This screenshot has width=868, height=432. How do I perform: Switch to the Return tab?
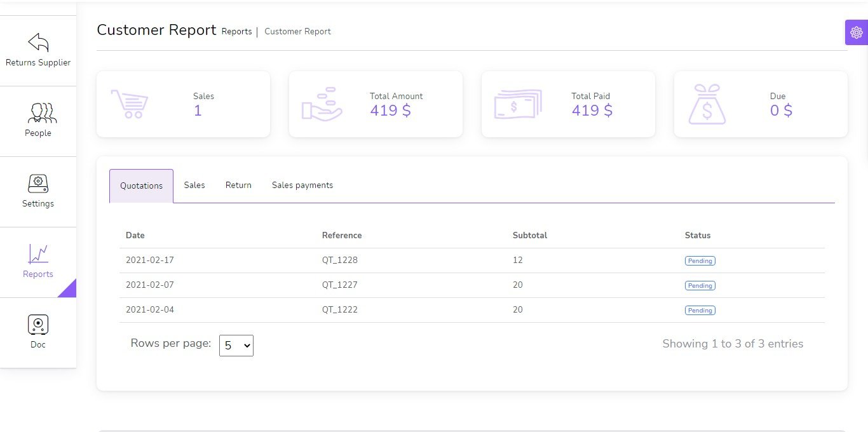click(x=238, y=186)
